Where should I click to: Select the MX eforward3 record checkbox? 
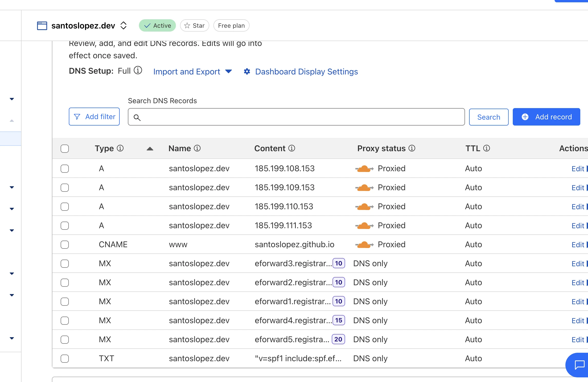point(65,264)
